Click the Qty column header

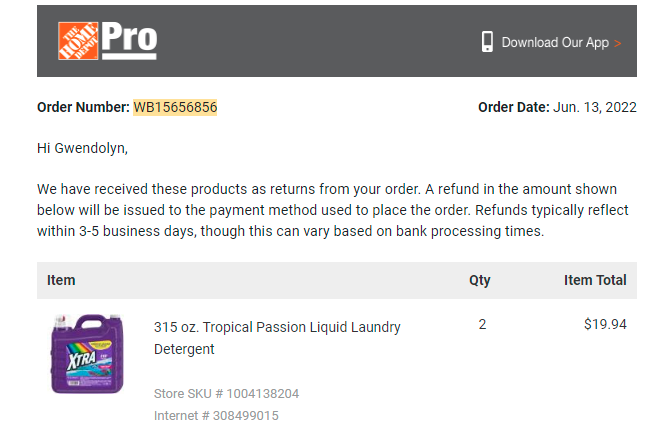[480, 280]
